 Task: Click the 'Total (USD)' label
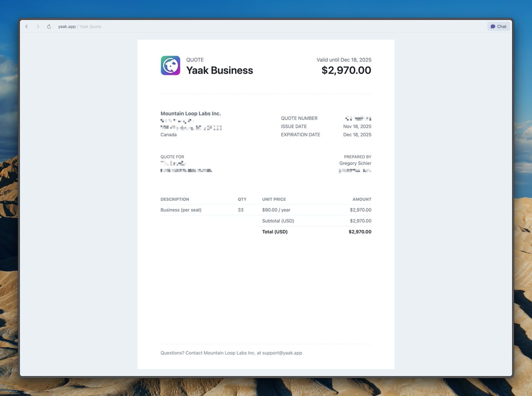[275, 232]
